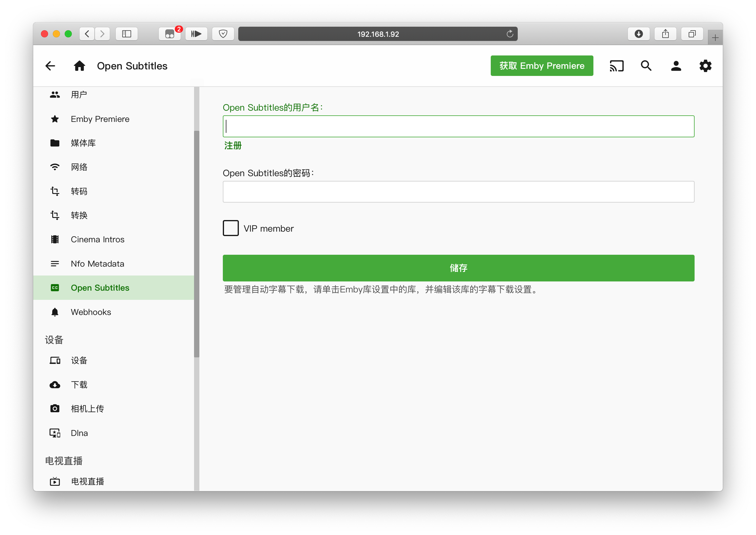
Task: Click Safari tab overview icon
Action: click(x=692, y=34)
